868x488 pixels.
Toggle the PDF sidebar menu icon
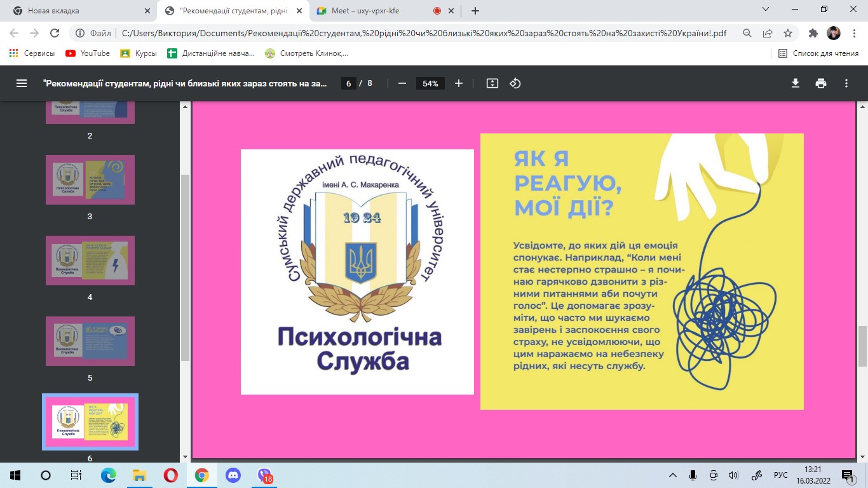pos(22,83)
